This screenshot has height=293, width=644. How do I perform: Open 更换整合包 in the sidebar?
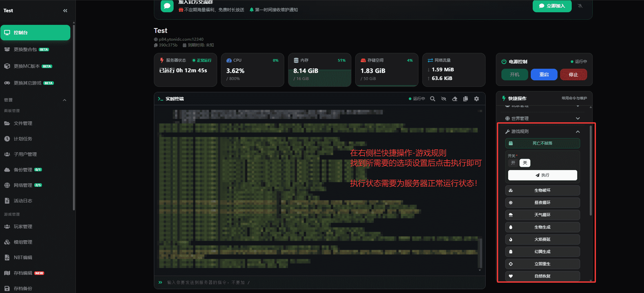(35, 49)
